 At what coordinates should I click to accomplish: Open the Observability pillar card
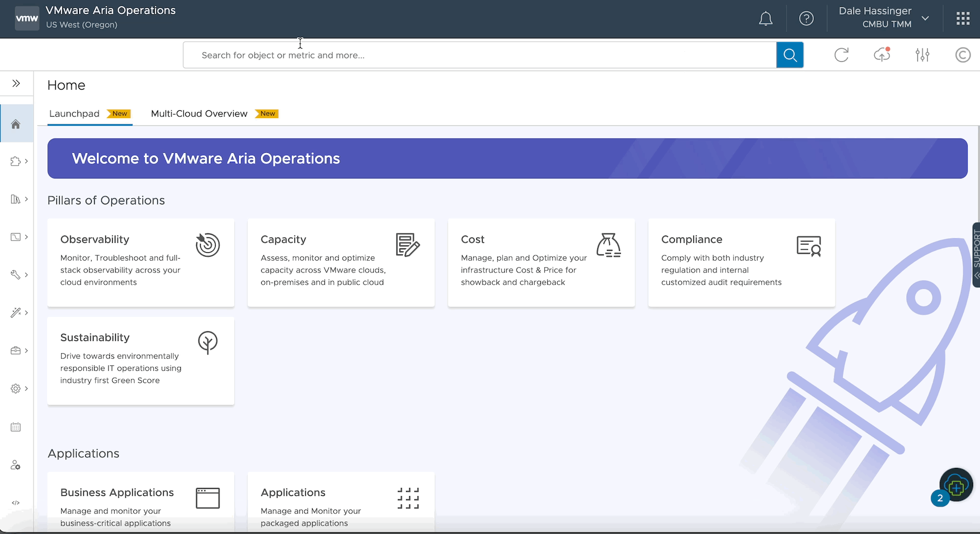(141, 263)
